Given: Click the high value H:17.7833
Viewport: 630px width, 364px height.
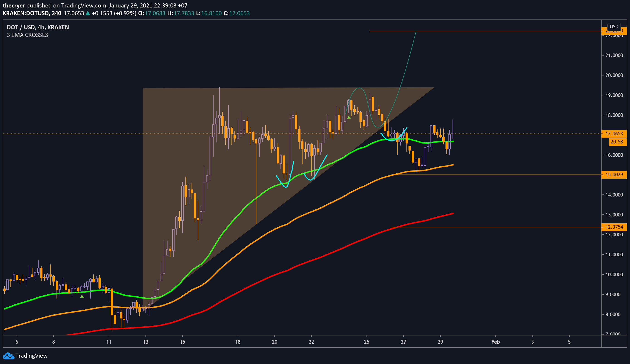Looking at the screenshot, I should click(180, 13).
